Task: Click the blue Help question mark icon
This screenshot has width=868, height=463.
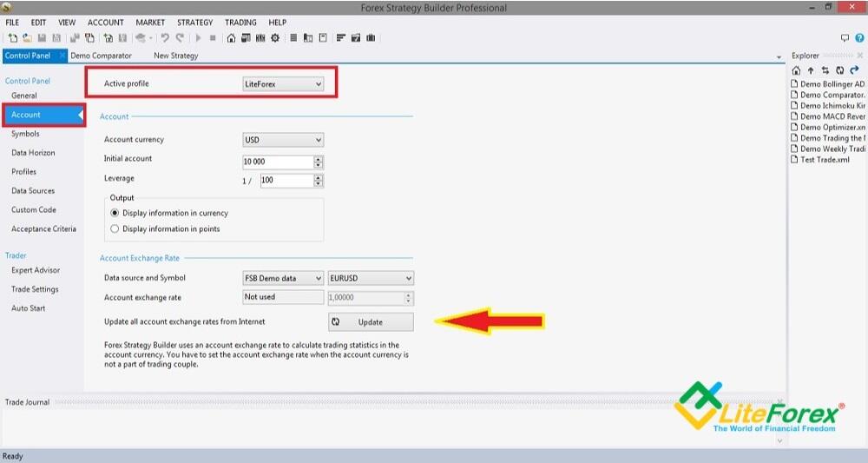Action: [858, 38]
